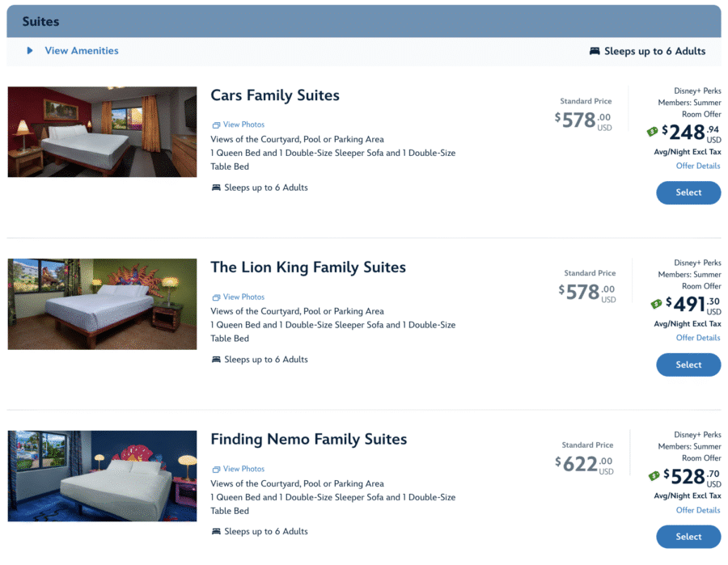Select the Finding Nemo Family Suites room
The image size is (728, 565).
[688, 537]
